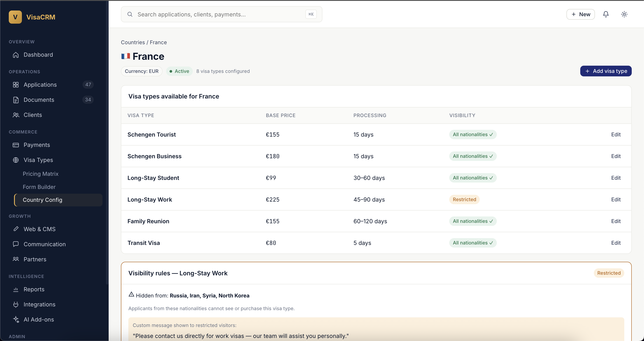Edit the Long-Stay Student visa
This screenshot has height=341, width=644.
pos(616,178)
